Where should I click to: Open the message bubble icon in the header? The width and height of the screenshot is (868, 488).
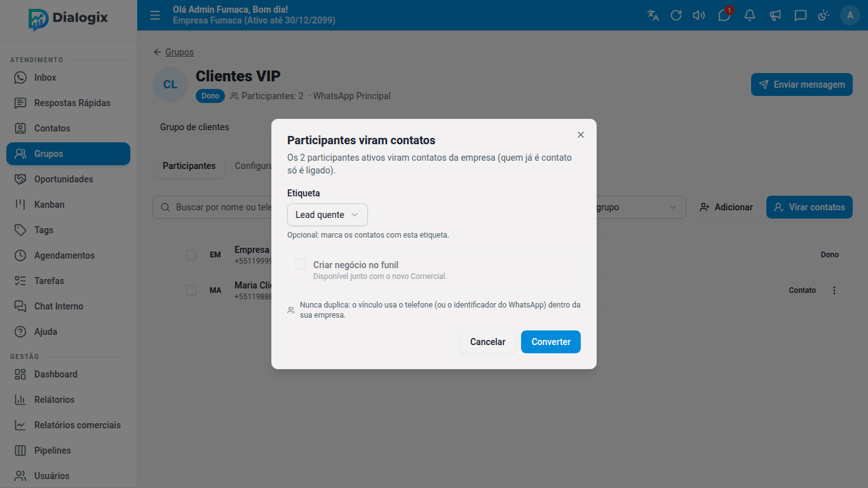pyautogui.click(x=801, y=15)
